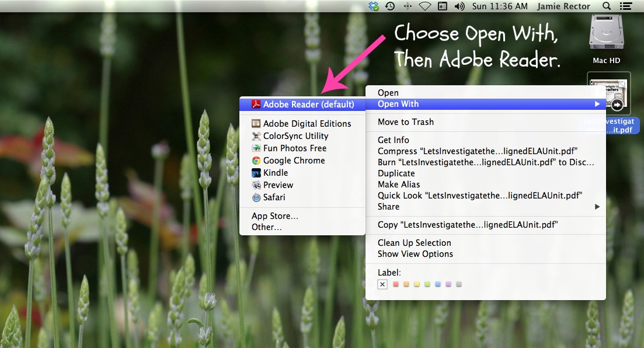Open Spotlight search magnifier
Screen dimensions: 644x348
pos(607,6)
